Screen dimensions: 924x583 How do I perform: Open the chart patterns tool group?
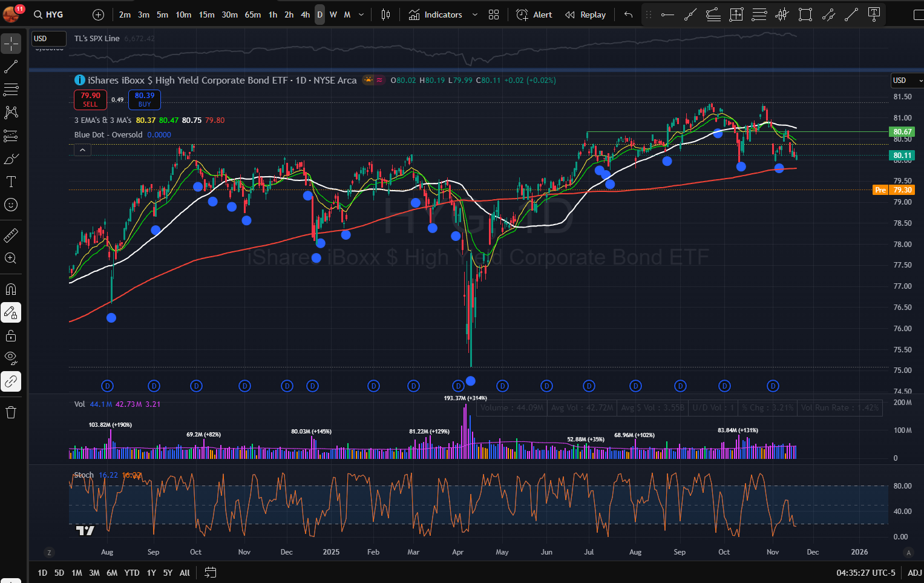11,113
